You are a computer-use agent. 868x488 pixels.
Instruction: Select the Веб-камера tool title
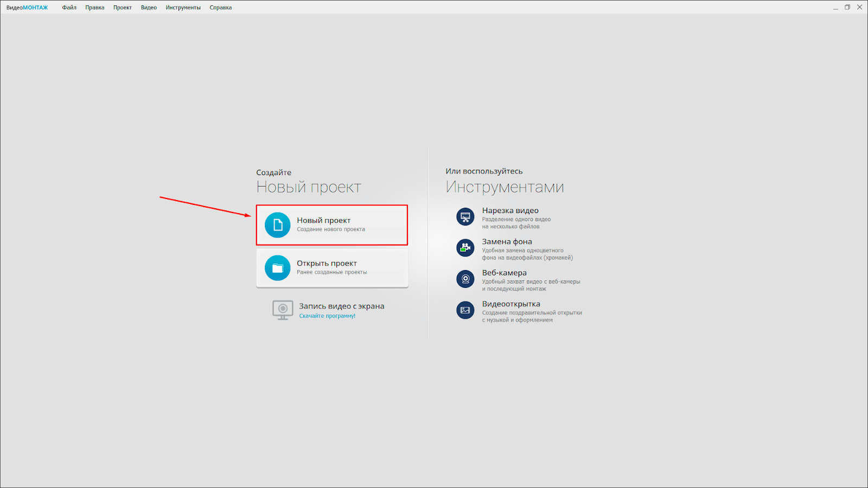pyautogui.click(x=505, y=273)
